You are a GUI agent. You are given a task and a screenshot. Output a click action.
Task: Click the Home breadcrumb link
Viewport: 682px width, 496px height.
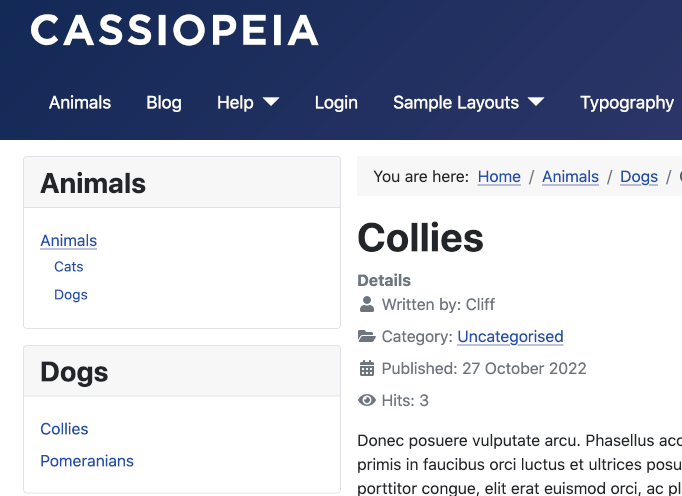click(x=499, y=177)
